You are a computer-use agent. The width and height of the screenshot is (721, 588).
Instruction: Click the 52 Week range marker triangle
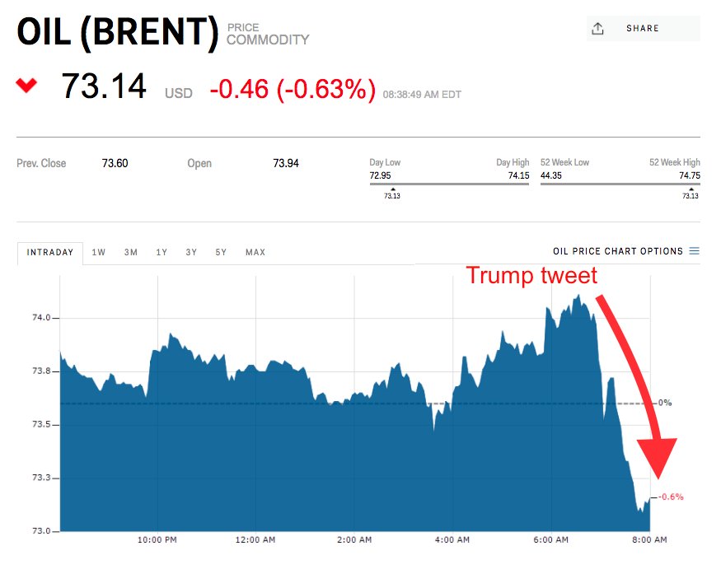coord(691,189)
